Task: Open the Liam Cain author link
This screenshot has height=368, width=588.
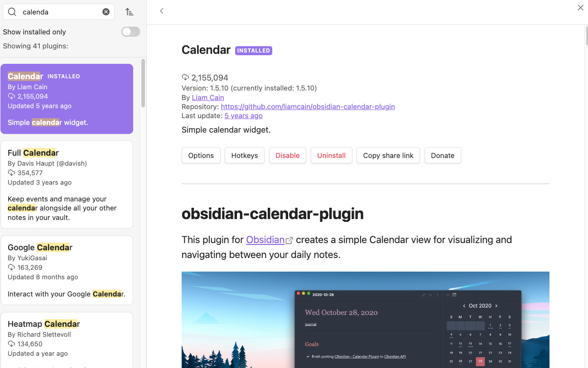Action: click(207, 97)
